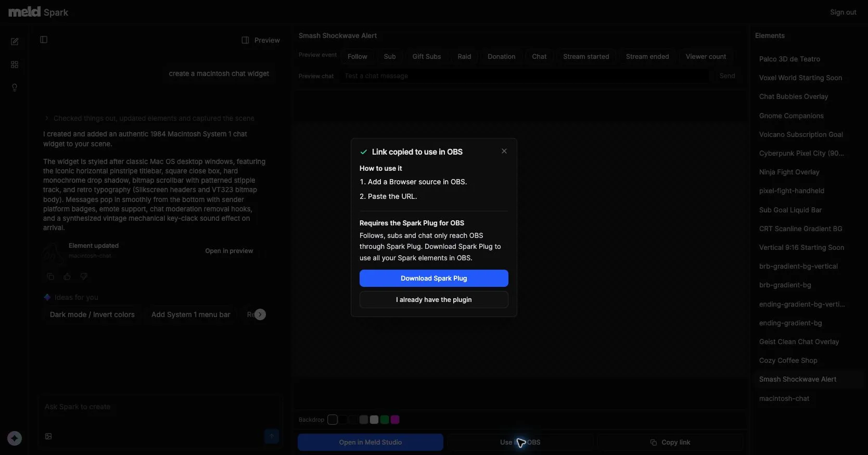Trigger the Follow preview event
868x455 pixels.
[358, 56]
